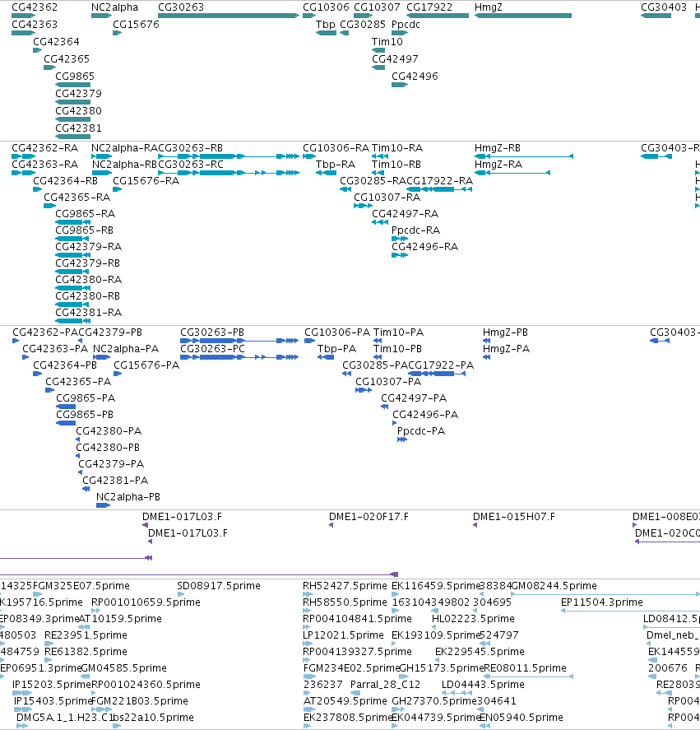Open the EP11504.3prime EST label
Image resolution: width=700 pixels, height=730 pixels.
coord(602,602)
